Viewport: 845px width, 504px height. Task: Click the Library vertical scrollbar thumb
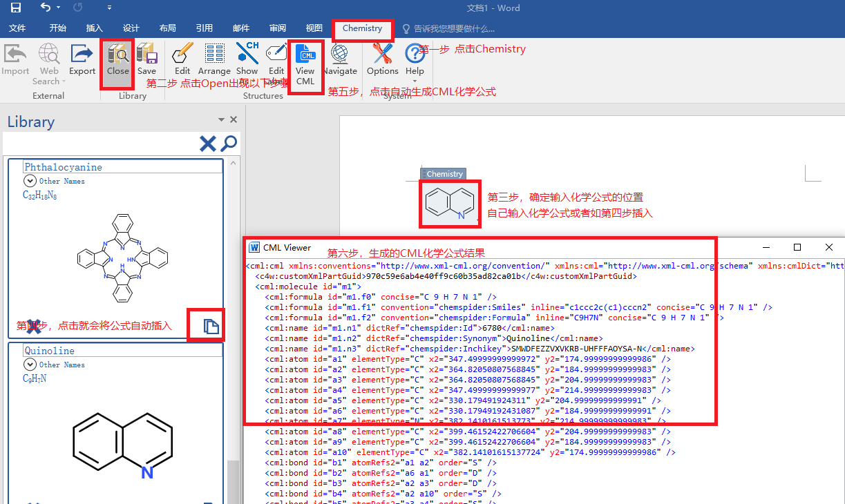[x=233, y=482]
